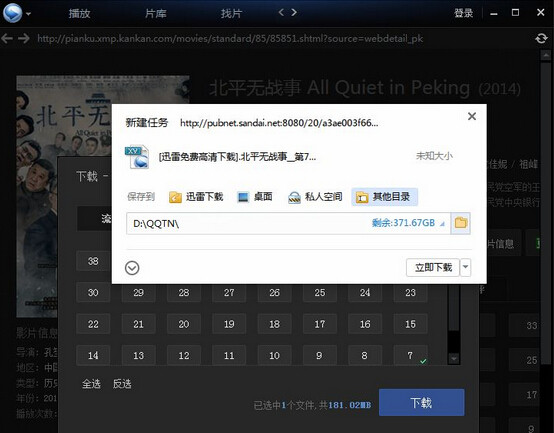Refresh the page with the reload icon

click(x=541, y=38)
